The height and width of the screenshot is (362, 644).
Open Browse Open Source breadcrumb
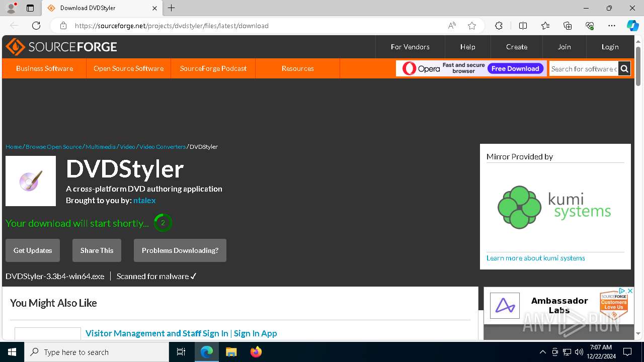(53, 147)
